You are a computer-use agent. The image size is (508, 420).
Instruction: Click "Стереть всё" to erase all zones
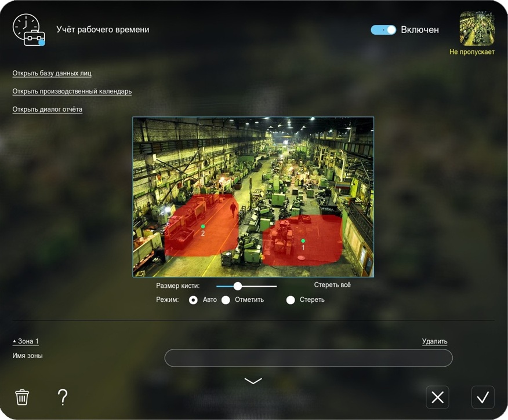[332, 285]
